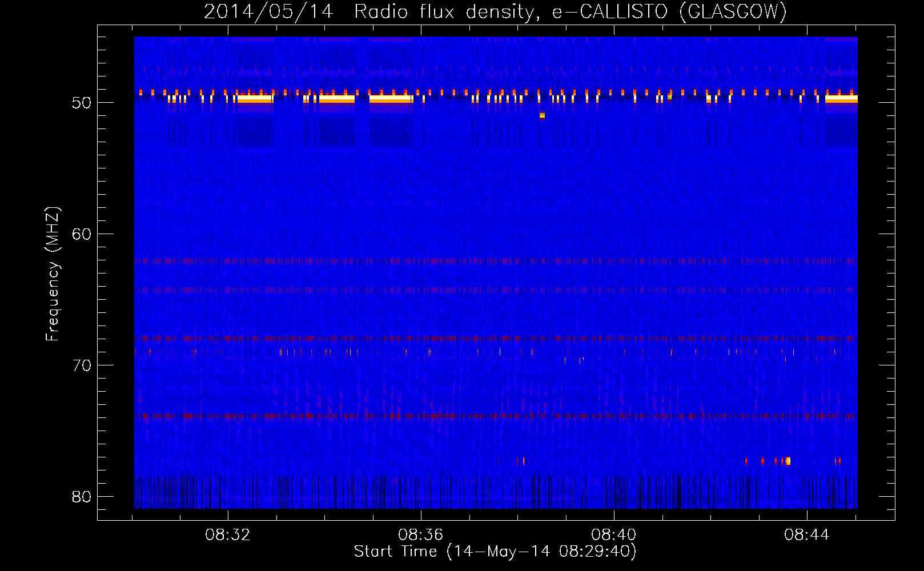This screenshot has height=571, width=924.
Task: Click the 08:44 time tick label
Action: tap(807, 535)
